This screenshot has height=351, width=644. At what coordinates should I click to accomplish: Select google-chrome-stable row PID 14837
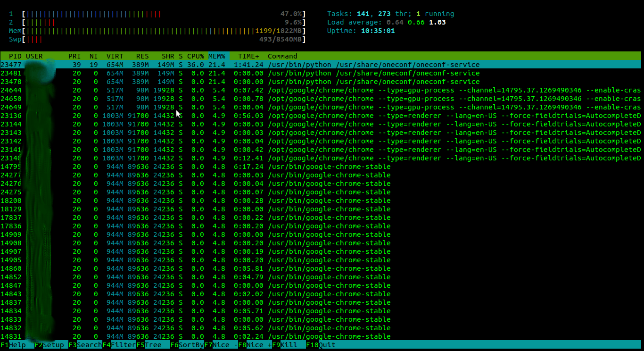click(321, 302)
